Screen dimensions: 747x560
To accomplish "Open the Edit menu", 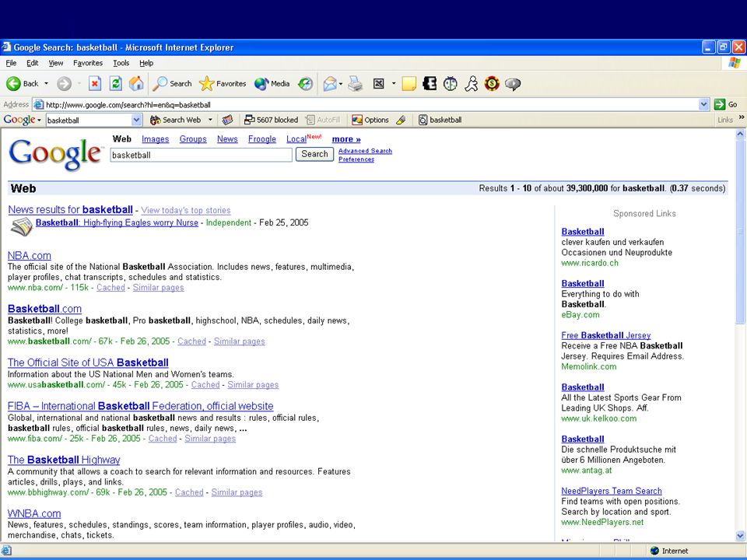I will click(x=33, y=63).
